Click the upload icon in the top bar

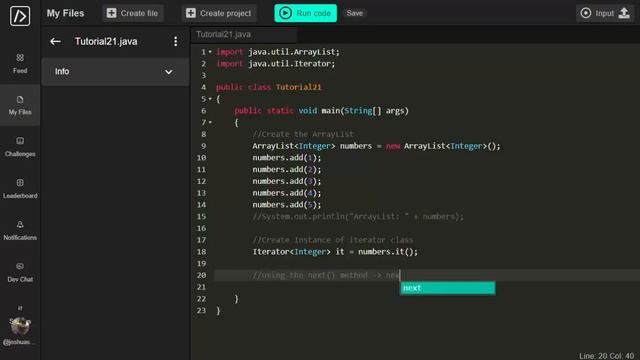click(x=624, y=13)
